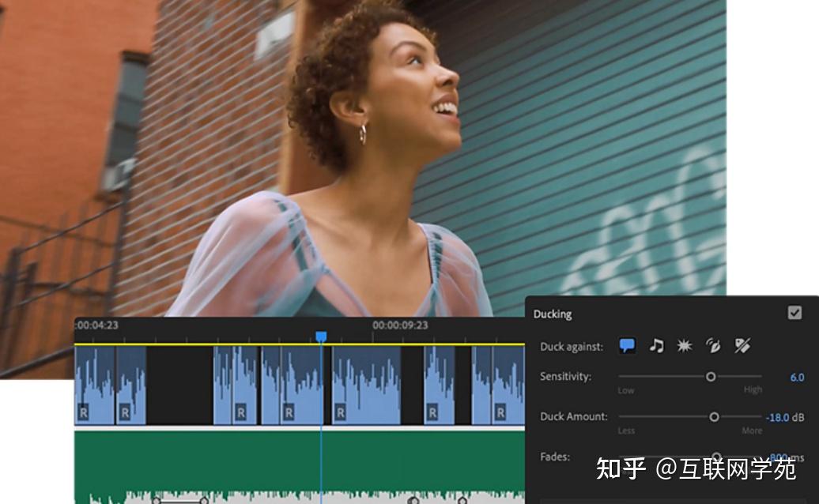Click the video preview of the woman
The height and width of the screenshot is (504, 819).
coord(363,158)
